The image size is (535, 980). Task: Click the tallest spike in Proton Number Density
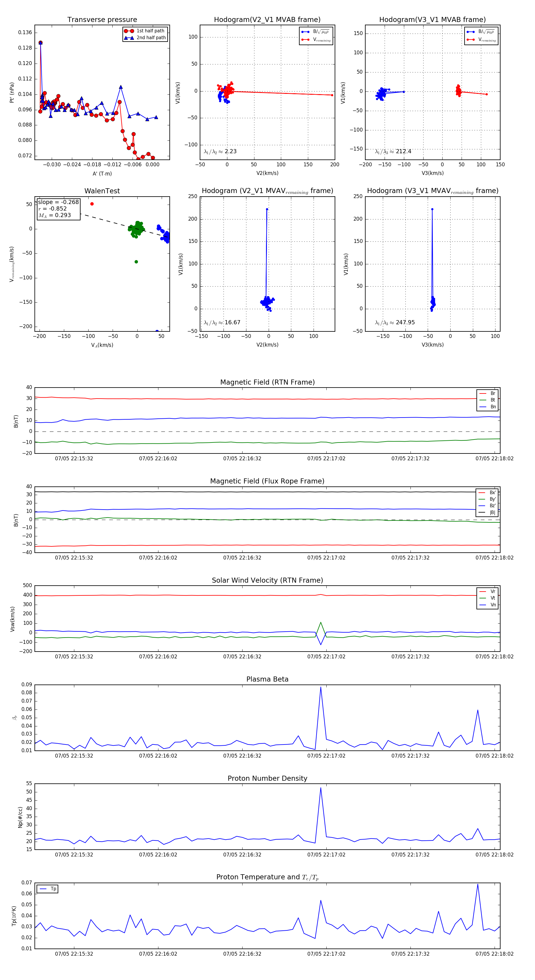(321, 788)
